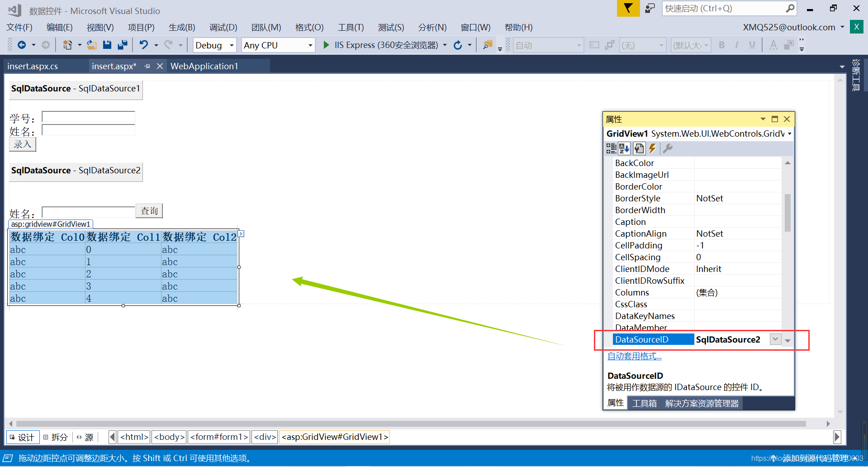This screenshot has width=868, height=467.
Task: Click the Italic formatting toolbar icon
Action: click(737, 45)
